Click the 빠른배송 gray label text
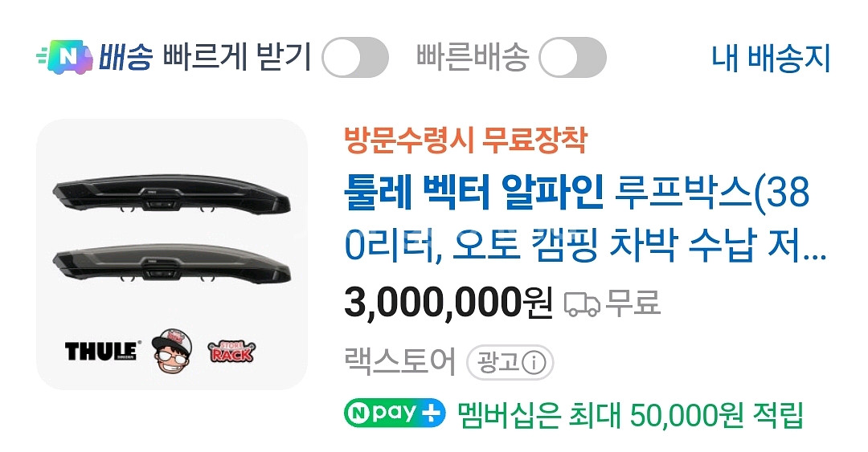This screenshot has width=868, height=452. [x=473, y=58]
